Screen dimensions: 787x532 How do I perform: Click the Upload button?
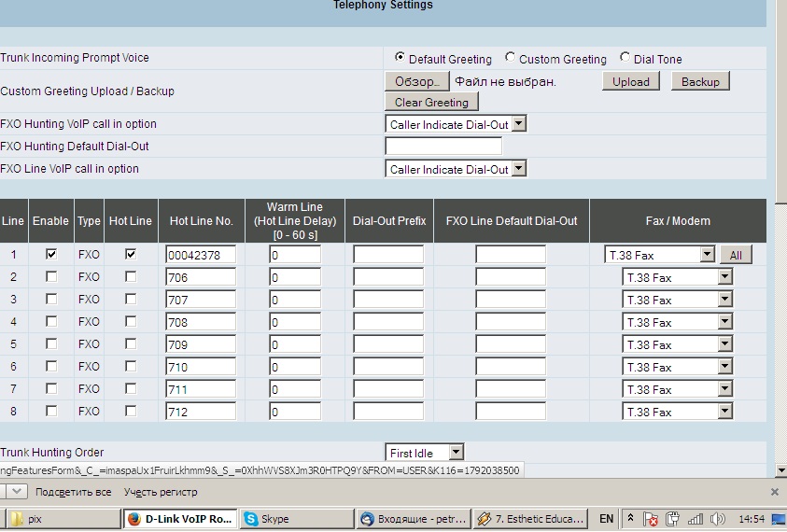pyautogui.click(x=631, y=81)
